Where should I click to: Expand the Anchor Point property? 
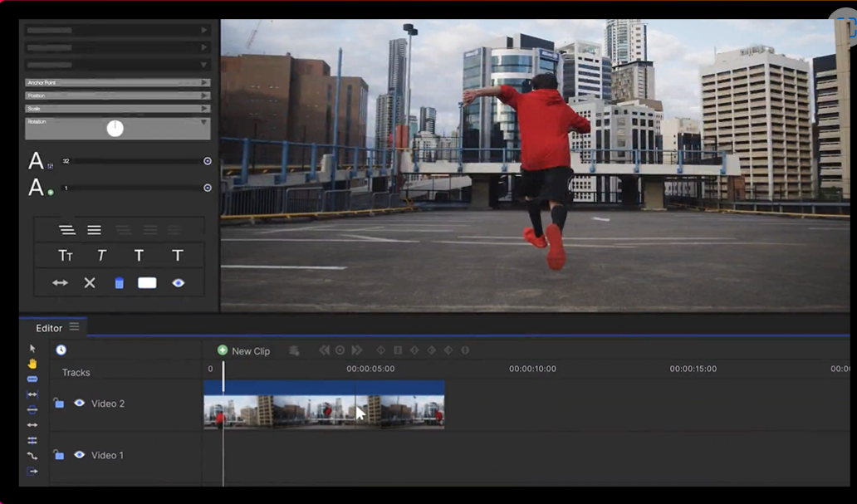(203, 82)
